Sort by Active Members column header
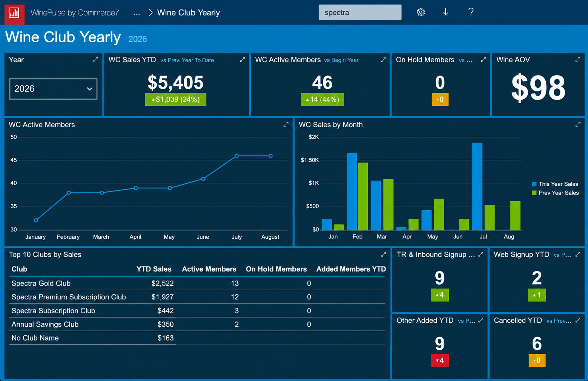This screenshot has height=381, width=588. pos(209,269)
